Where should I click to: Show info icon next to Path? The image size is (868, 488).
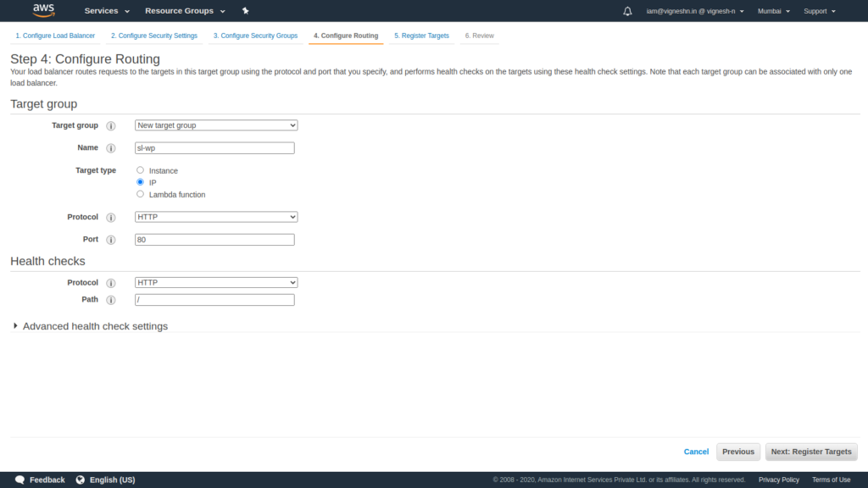(111, 300)
